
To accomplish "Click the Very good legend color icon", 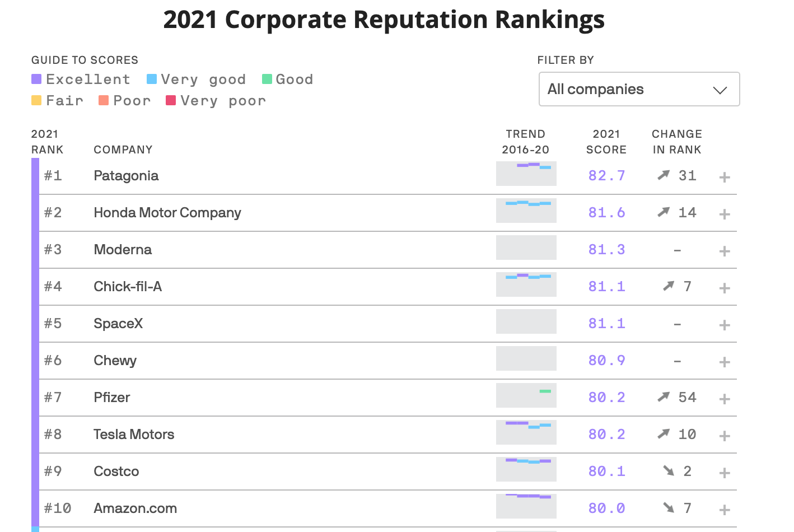I will coord(151,79).
